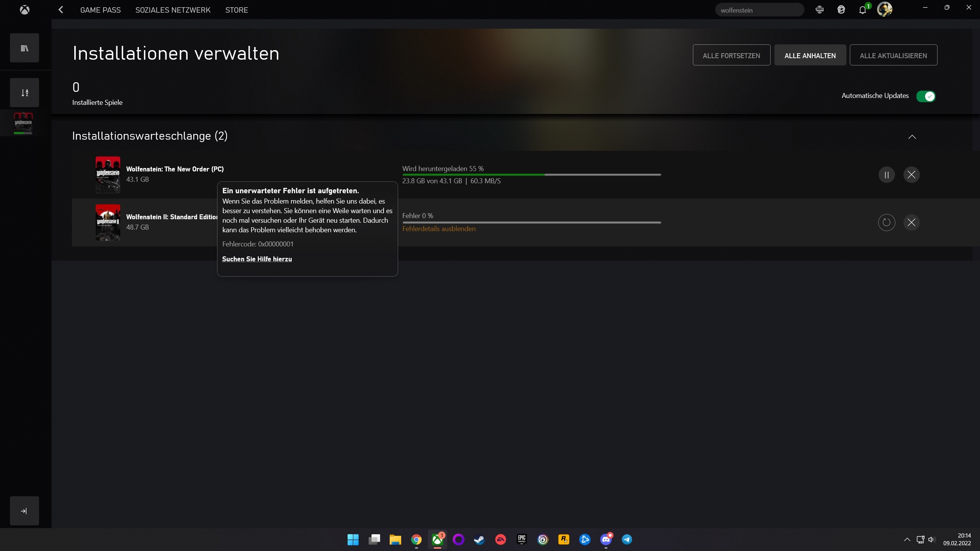Open Ubisoft Connect from taskbar

(542, 540)
